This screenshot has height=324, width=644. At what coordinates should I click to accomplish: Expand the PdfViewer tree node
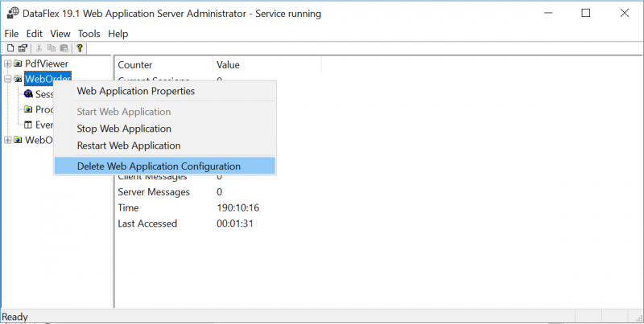pyautogui.click(x=7, y=64)
